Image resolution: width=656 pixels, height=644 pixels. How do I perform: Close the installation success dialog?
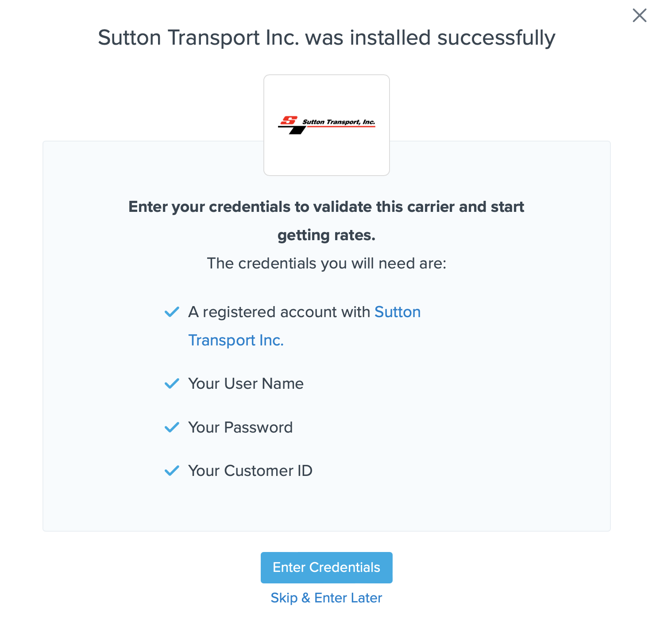coord(639,15)
